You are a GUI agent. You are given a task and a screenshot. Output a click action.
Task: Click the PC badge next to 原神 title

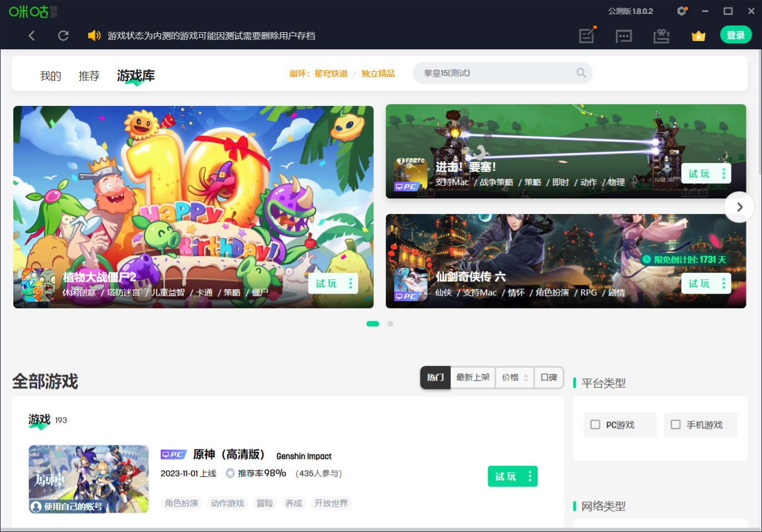point(173,454)
